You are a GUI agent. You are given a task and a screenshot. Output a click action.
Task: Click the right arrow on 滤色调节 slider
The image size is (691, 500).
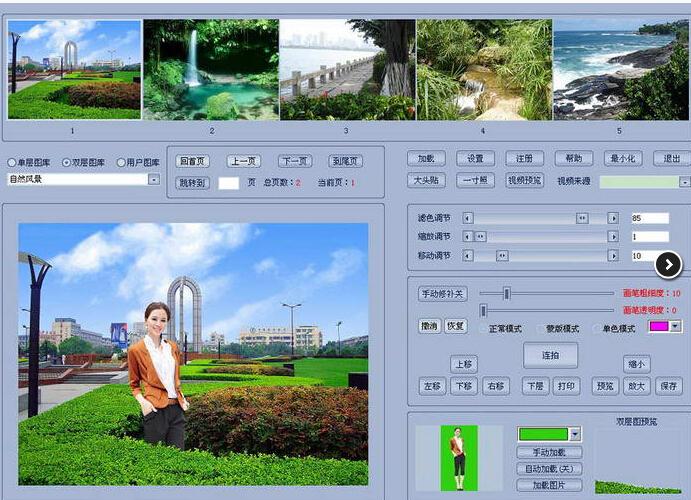click(613, 217)
